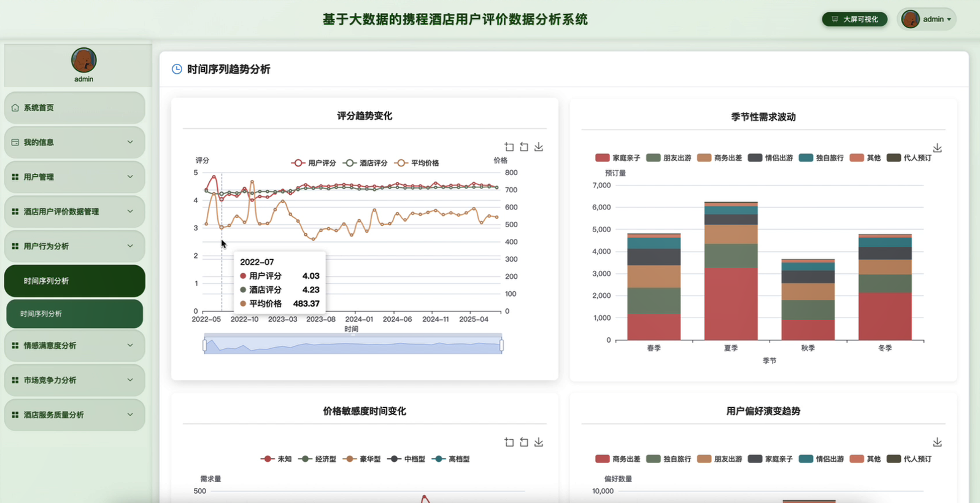This screenshot has height=503, width=980.
Task: Open the 系统首页 menu item
Action: 75,107
